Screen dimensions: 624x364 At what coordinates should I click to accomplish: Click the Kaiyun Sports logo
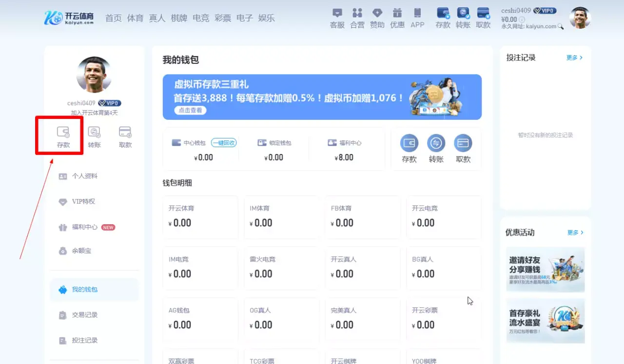[x=69, y=18]
